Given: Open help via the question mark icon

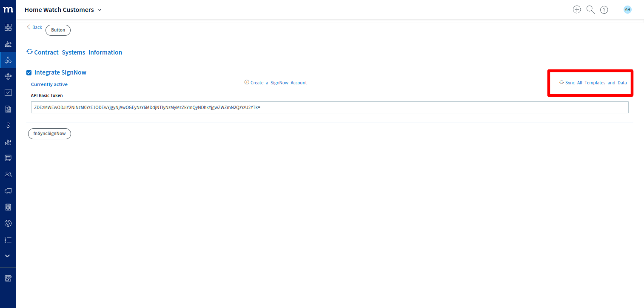Looking at the screenshot, I should (x=604, y=10).
